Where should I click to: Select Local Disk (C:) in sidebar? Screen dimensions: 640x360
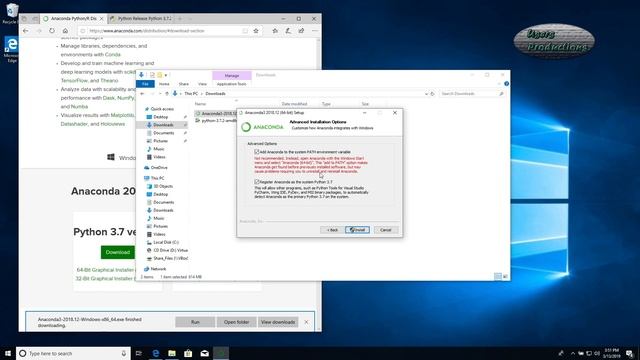pos(166,242)
